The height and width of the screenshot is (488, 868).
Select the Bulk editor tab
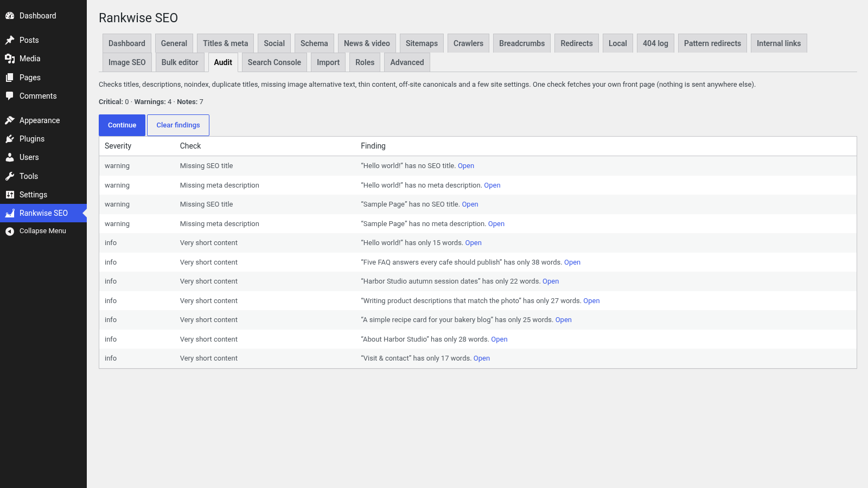(x=180, y=62)
